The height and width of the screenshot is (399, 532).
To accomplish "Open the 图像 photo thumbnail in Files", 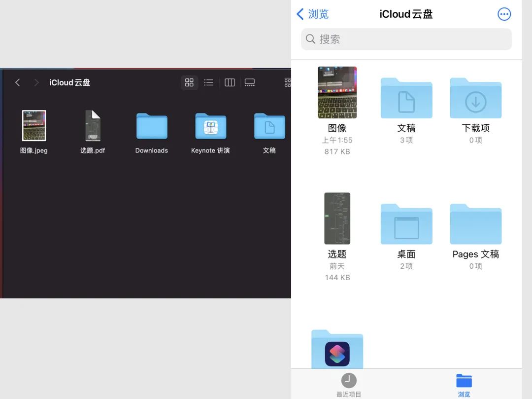I will click(x=337, y=92).
